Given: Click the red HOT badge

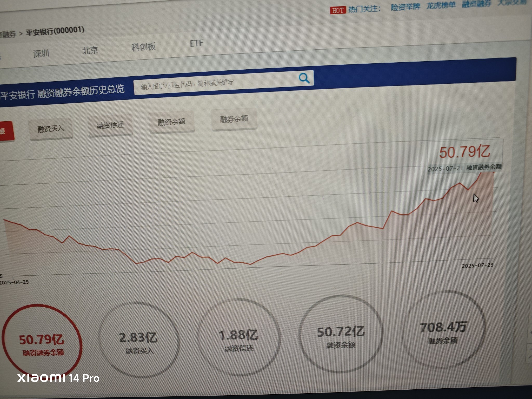Looking at the screenshot, I should pyautogui.click(x=338, y=10).
